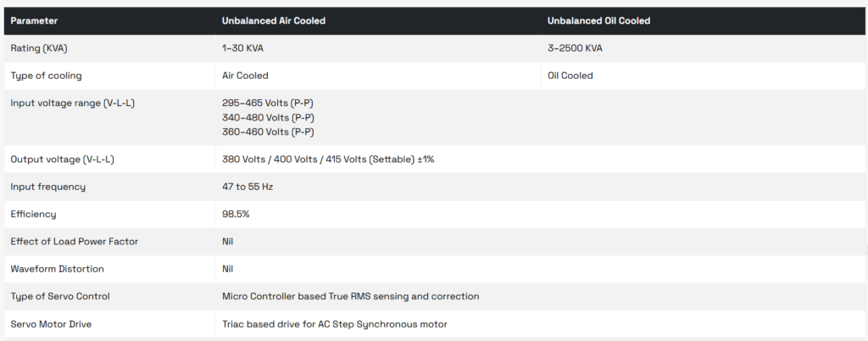This screenshot has width=868, height=341.
Task: Select the Effect of Load Power Factor label
Action: pyautogui.click(x=74, y=242)
